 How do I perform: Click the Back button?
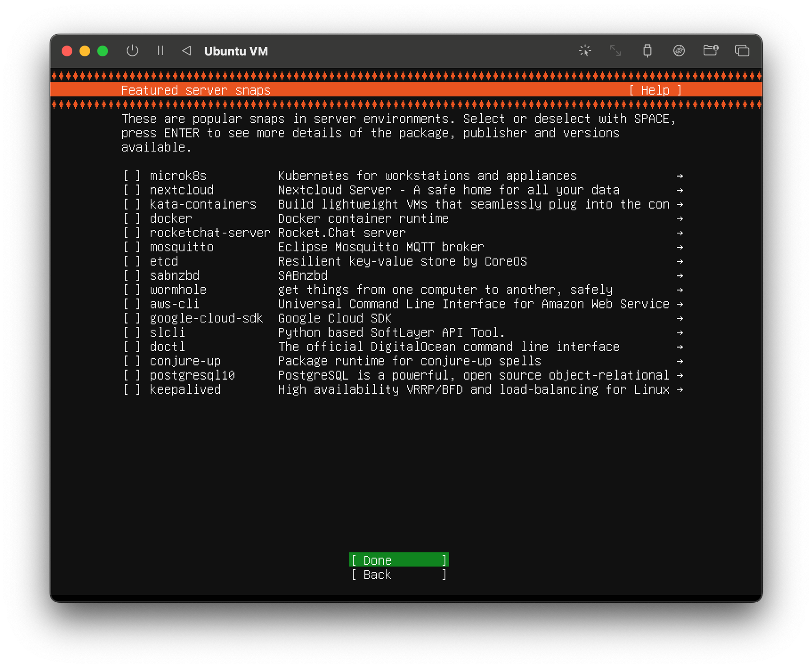[399, 575]
